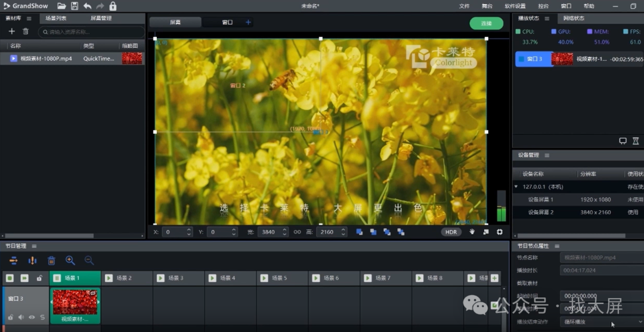This screenshot has width=644, height=332.
Task: Open the 软件设置 menu
Action: 515,6
